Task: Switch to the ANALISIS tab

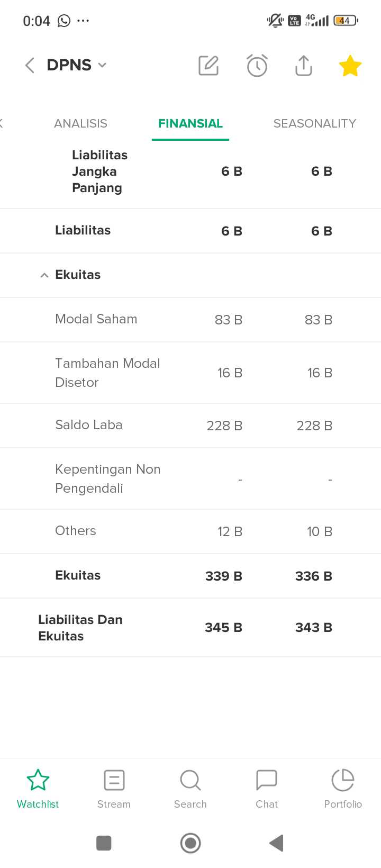Action: pos(80,123)
